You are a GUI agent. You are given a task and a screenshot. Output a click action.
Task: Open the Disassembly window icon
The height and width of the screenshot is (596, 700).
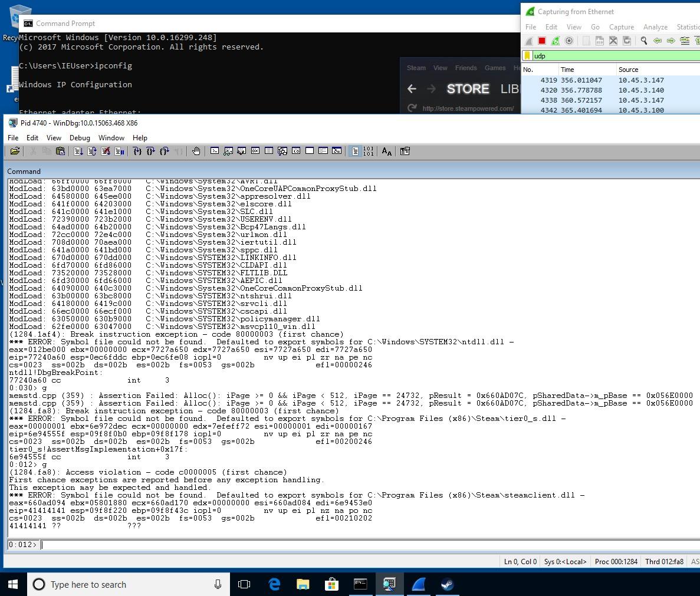point(296,152)
